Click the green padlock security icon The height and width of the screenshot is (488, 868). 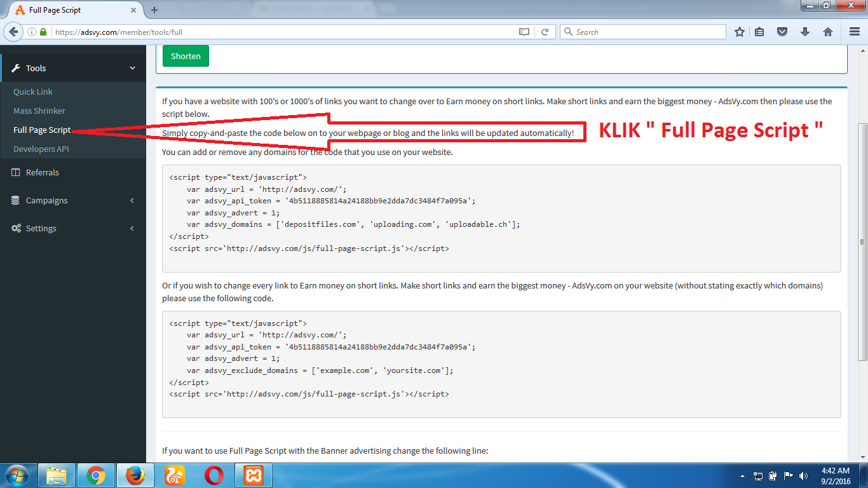tap(43, 32)
